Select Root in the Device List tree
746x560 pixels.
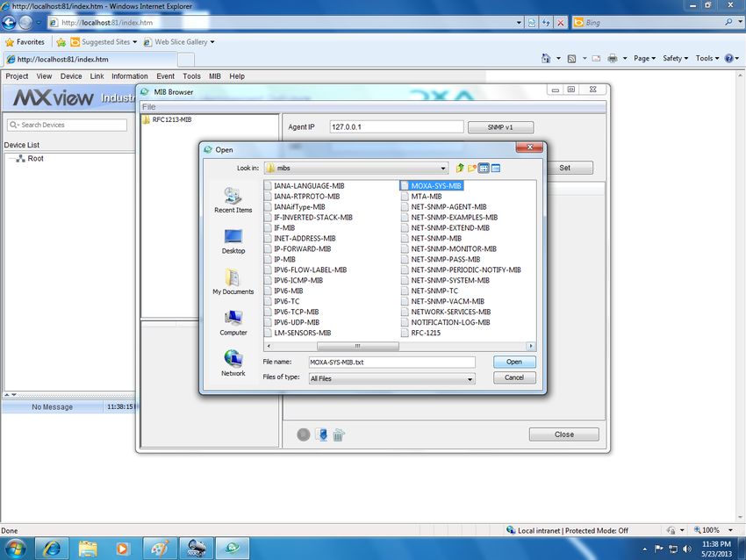(35, 159)
